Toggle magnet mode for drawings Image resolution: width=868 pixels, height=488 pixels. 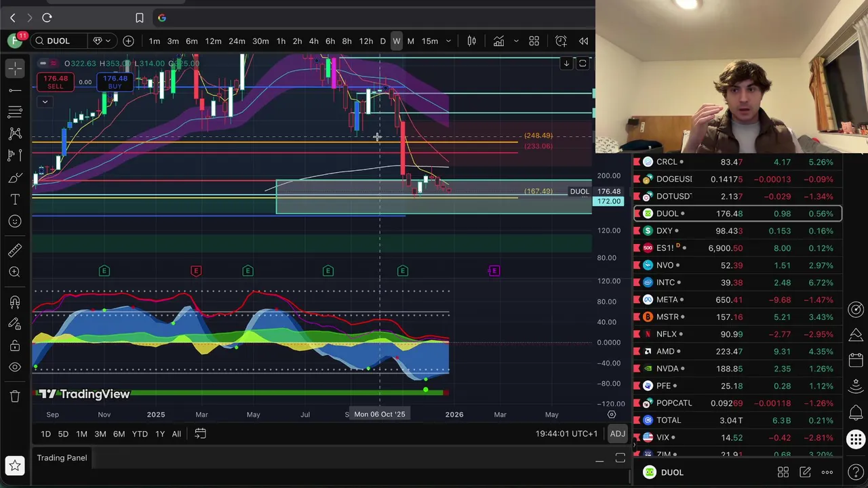click(x=15, y=302)
